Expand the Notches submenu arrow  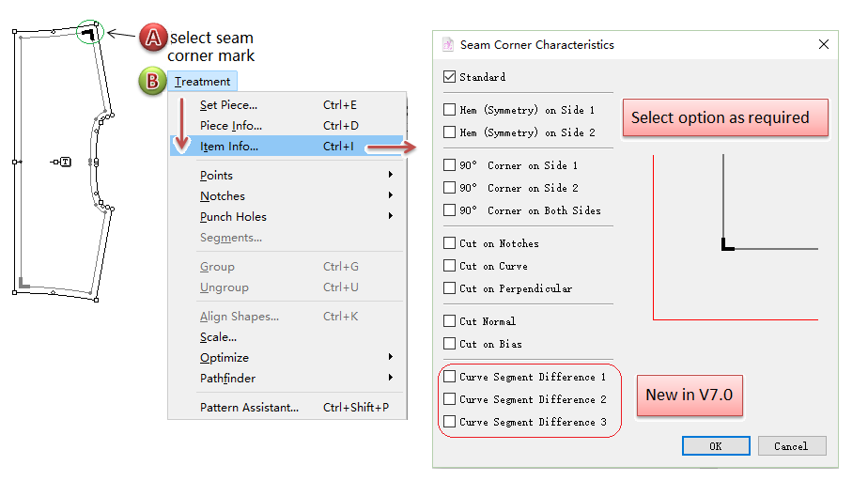pos(391,196)
